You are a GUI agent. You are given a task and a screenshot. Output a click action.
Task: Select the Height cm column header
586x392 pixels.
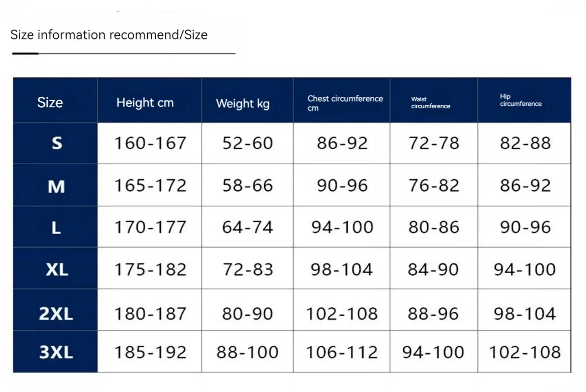(x=149, y=100)
